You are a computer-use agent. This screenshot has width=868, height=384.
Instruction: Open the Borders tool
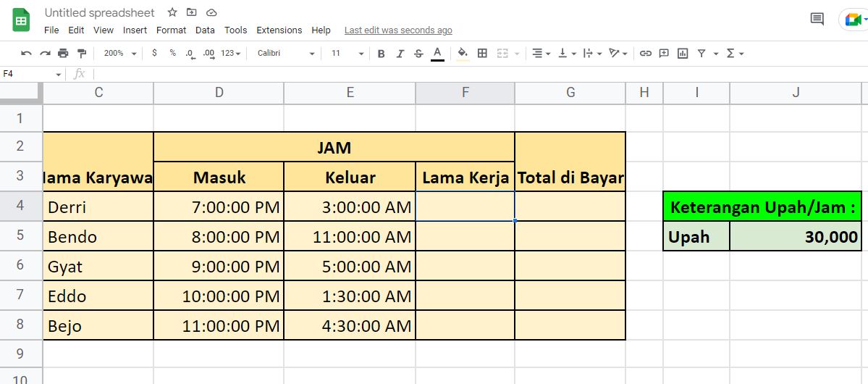[482, 53]
